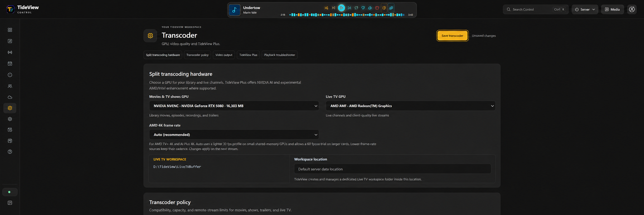The height and width of the screenshot is (215, 644).
Task: Stop playback with the red square
Action: tap(377, 8)
